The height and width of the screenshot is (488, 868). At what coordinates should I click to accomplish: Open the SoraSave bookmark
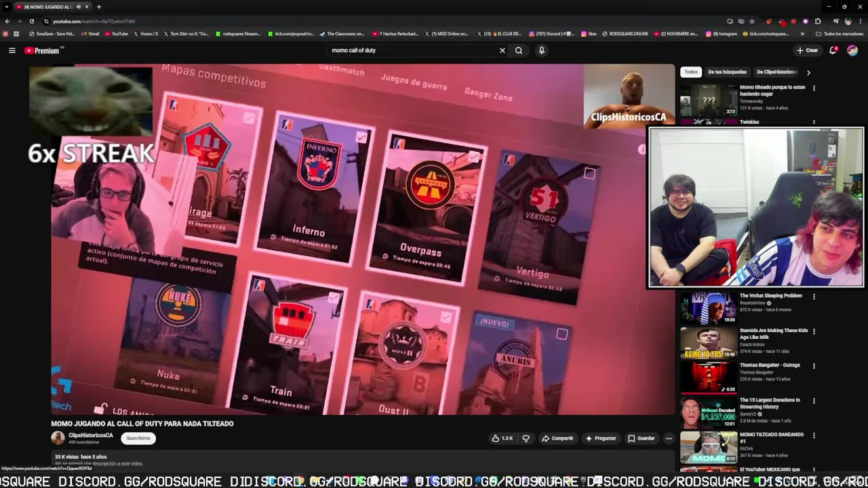pos(52,34)
